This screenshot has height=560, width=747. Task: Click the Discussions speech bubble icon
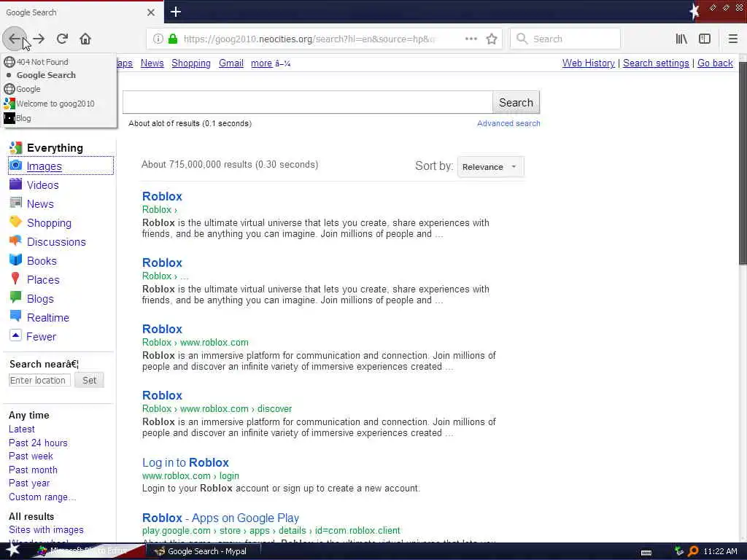point(16,241)
